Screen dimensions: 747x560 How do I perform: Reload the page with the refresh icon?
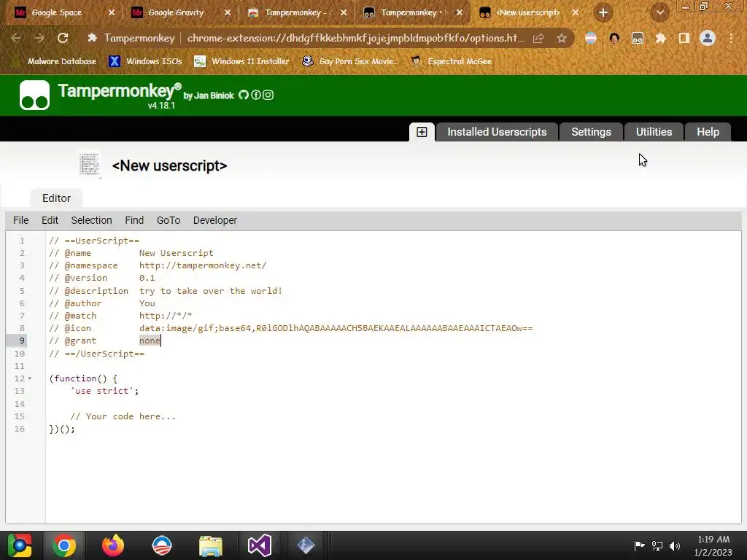[x=63, y=38]
